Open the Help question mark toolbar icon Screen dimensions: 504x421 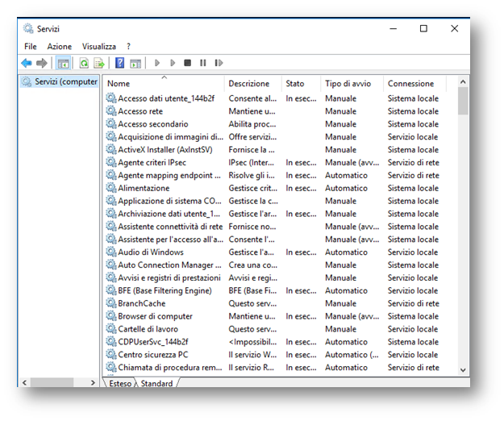pyautogui.click(x=119, y=63)
